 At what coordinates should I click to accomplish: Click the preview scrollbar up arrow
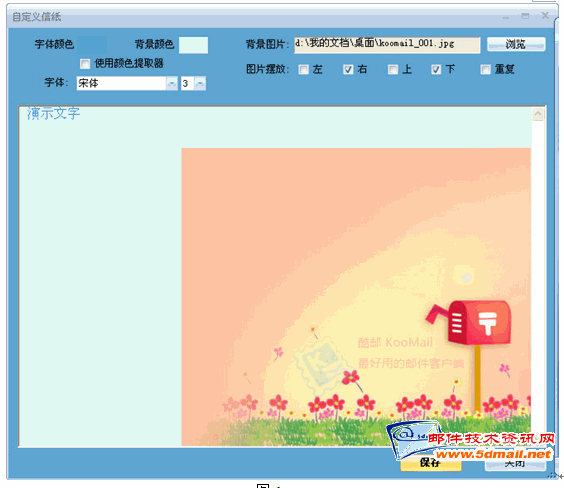pos(538,114)
